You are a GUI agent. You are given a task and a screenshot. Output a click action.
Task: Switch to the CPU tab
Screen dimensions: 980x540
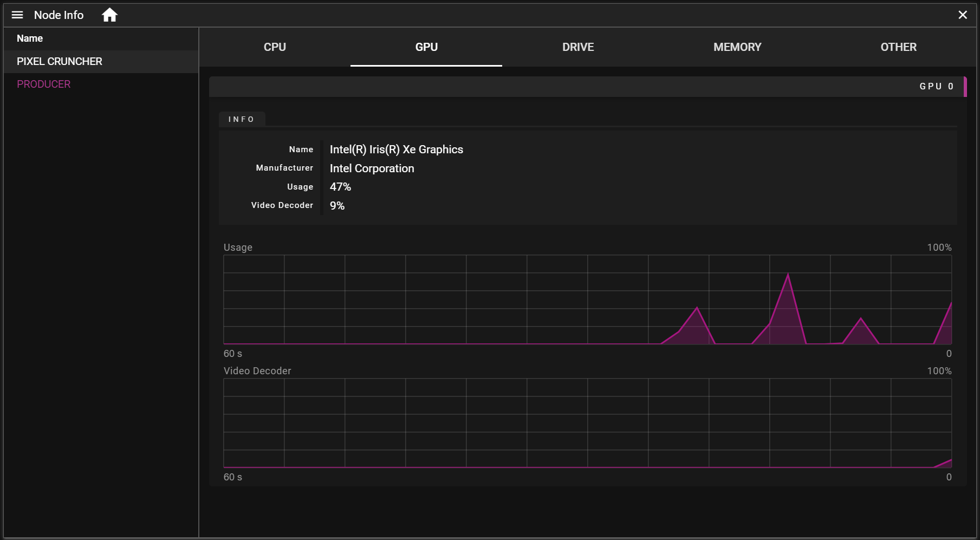pyautogui.click(x=275, y=47)
